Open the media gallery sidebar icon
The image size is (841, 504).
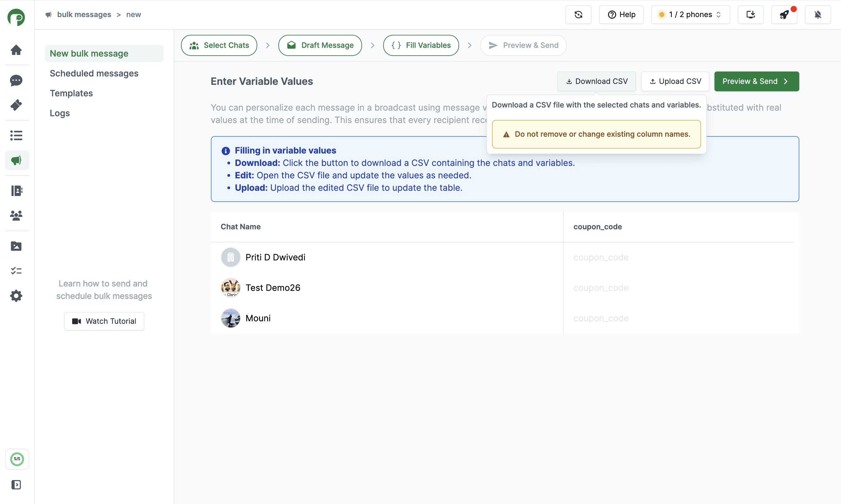coord(16,246)
